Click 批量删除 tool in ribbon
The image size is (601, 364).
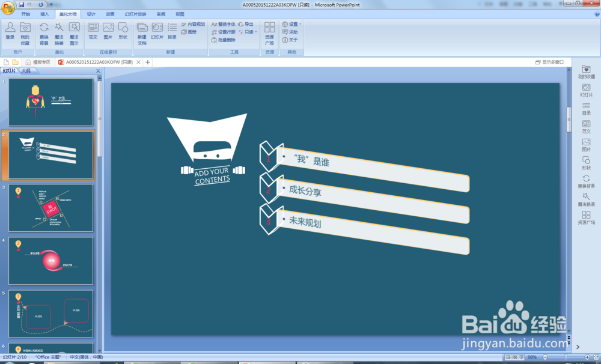pyautogui.click(x=224, y=40)
